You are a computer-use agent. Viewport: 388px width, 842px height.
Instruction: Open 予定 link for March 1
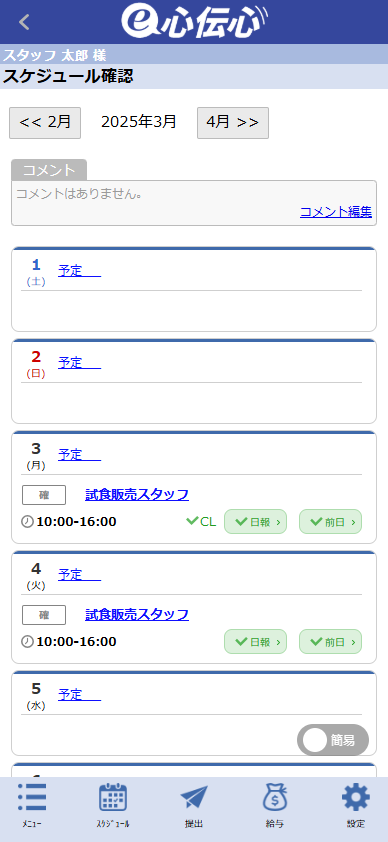pos(79,271)
